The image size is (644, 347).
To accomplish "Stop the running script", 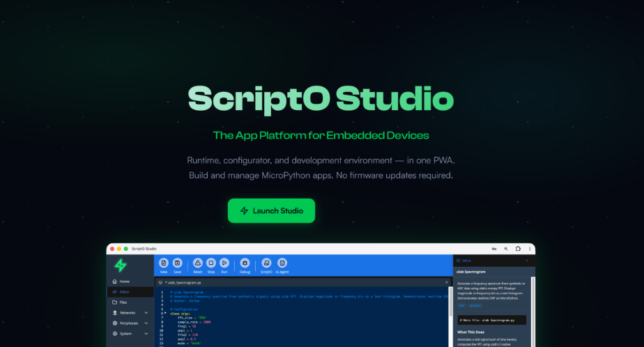I will pos(211,263).
